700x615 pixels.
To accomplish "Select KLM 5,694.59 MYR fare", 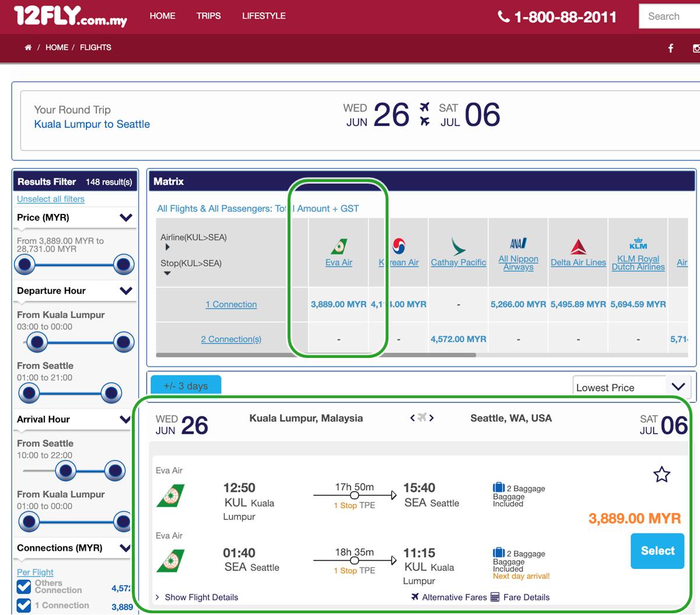I will [x=638, y=304].
